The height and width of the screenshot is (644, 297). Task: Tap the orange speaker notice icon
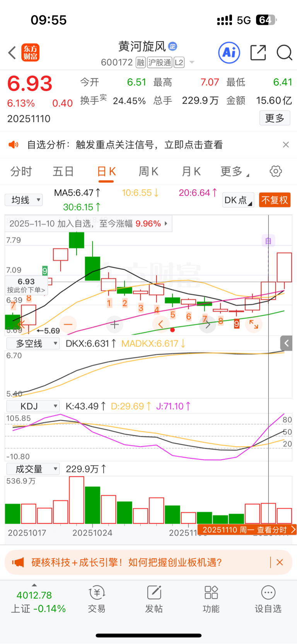(x=14, y=145)
